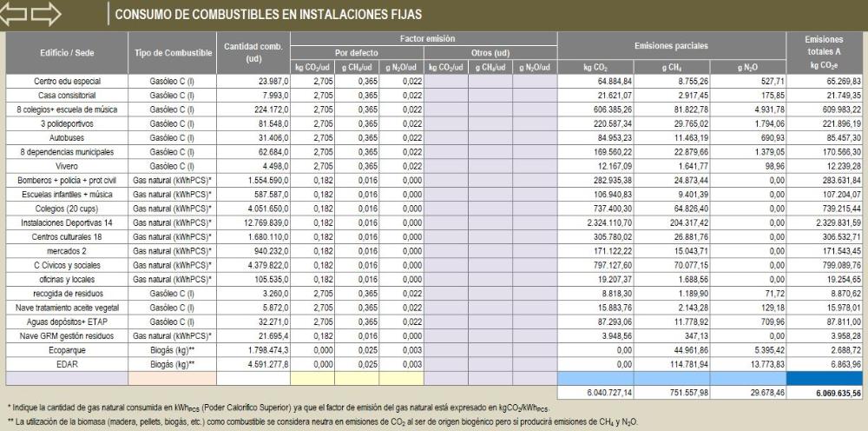Click the dark blue empty totals cell
The image size is (868, 431).
pos(825,378)
